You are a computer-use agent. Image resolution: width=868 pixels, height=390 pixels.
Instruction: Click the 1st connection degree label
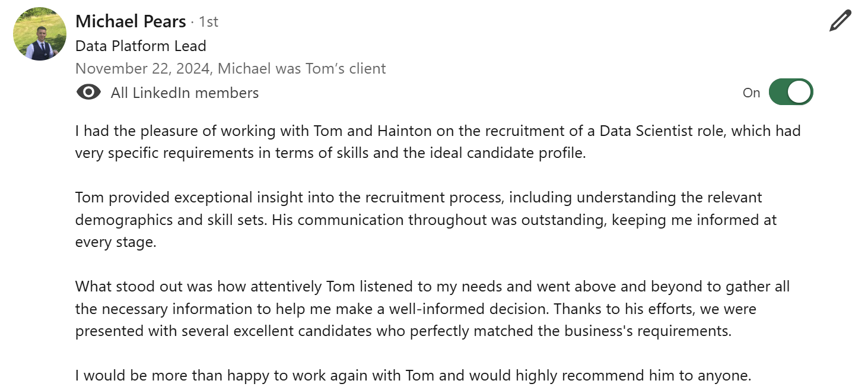(x=208, y=22)
